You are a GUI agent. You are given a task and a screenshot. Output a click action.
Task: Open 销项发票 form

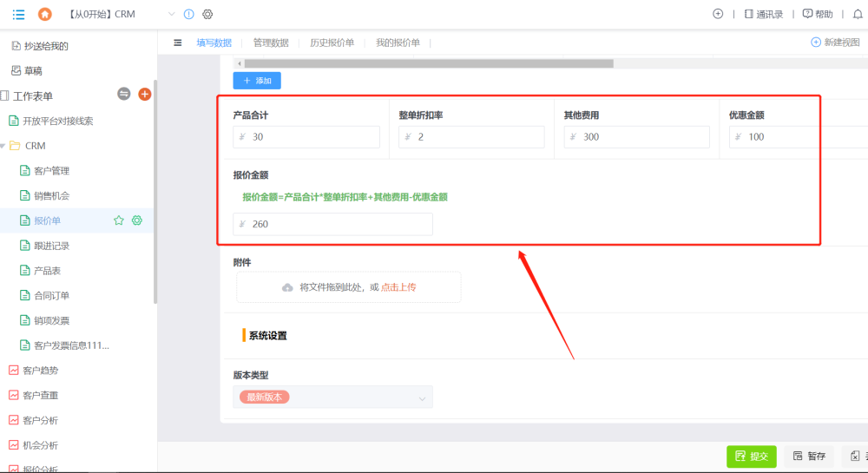[45, 320]
